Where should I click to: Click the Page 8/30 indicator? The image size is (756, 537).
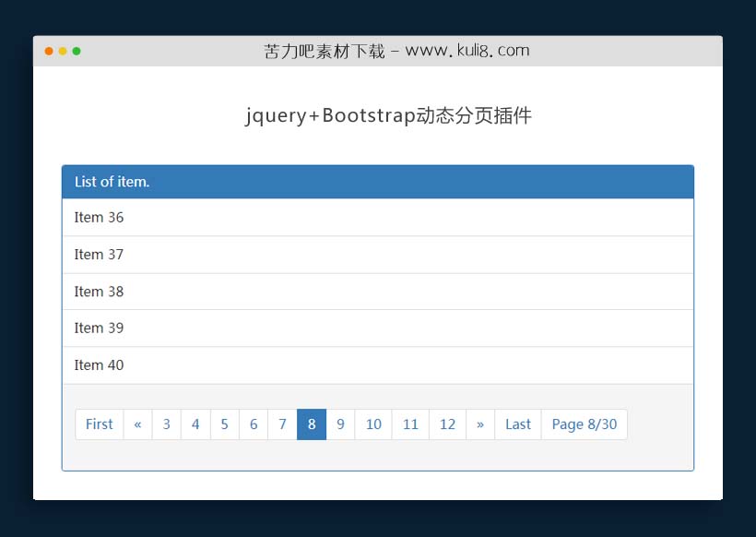(x=585, y=424)
